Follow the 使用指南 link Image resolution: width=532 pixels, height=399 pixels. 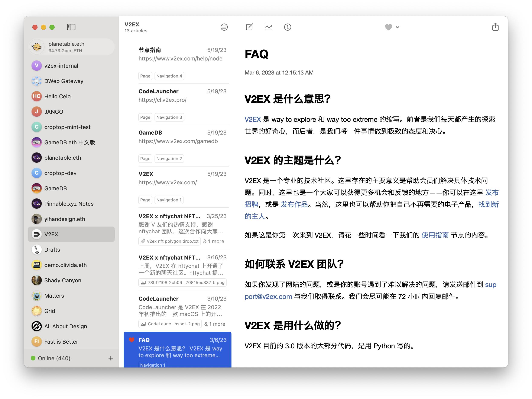click(x=435, y=235)
